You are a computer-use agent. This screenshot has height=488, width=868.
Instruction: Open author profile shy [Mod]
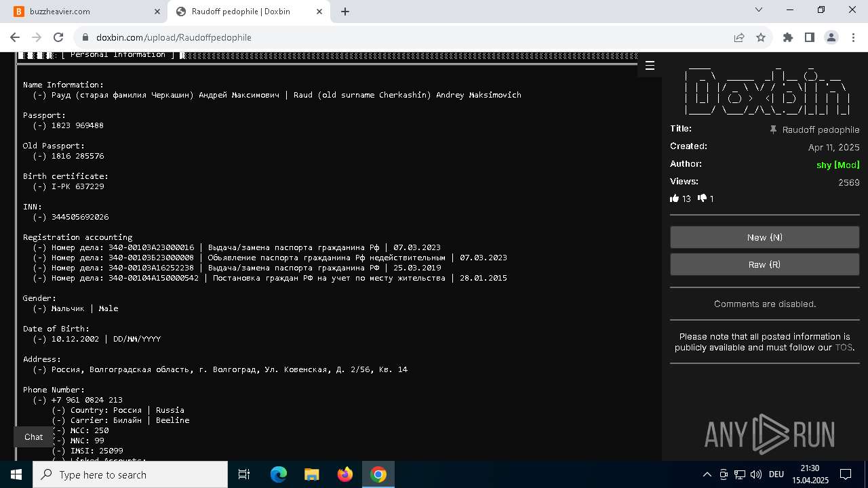click(837, 165)
